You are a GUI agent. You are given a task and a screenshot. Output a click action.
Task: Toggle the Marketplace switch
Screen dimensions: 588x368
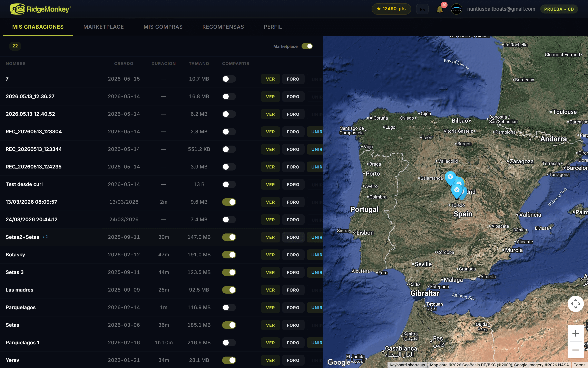click(307, 46)
